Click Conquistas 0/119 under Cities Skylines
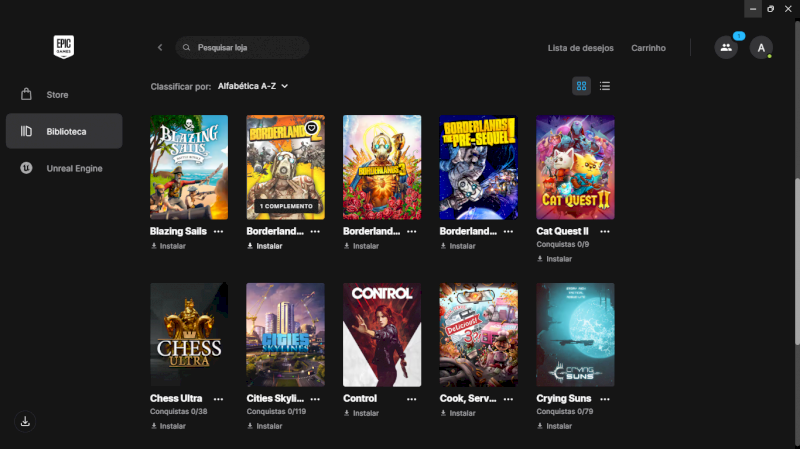The image size is (800, 449). pyautogui.click(x=276, y=411)
